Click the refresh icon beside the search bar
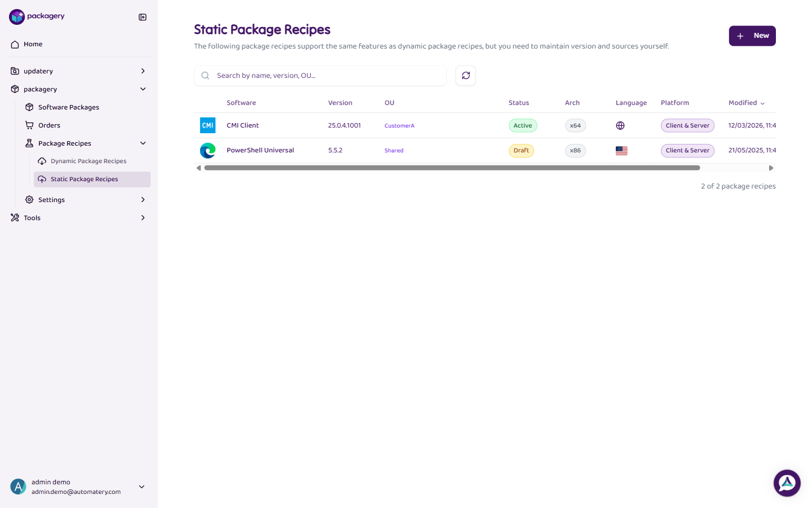This screenshot has width=812, height=508. pos(465,75)
